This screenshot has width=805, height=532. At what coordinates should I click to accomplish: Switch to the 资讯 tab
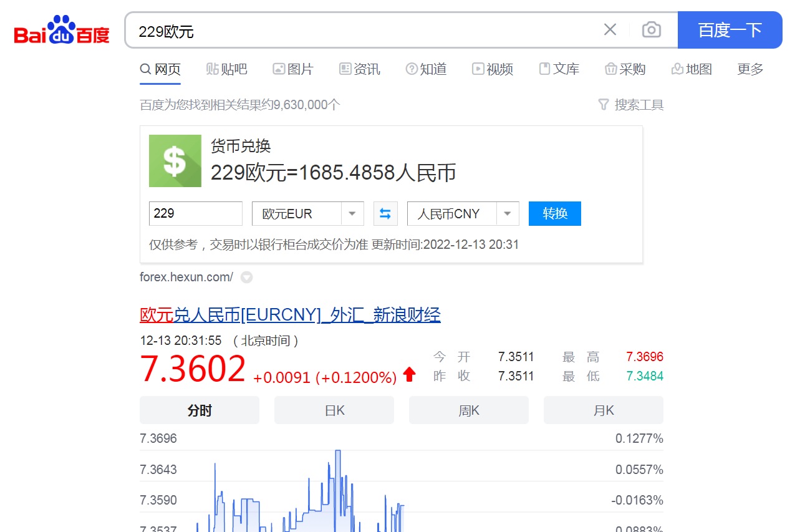click(x=360, y=69)
